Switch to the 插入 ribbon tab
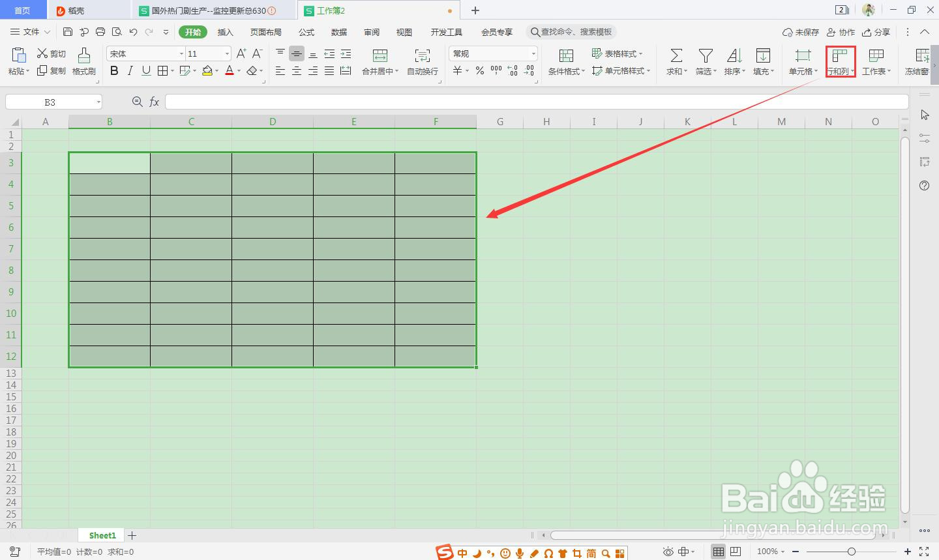 click(225, 31)
